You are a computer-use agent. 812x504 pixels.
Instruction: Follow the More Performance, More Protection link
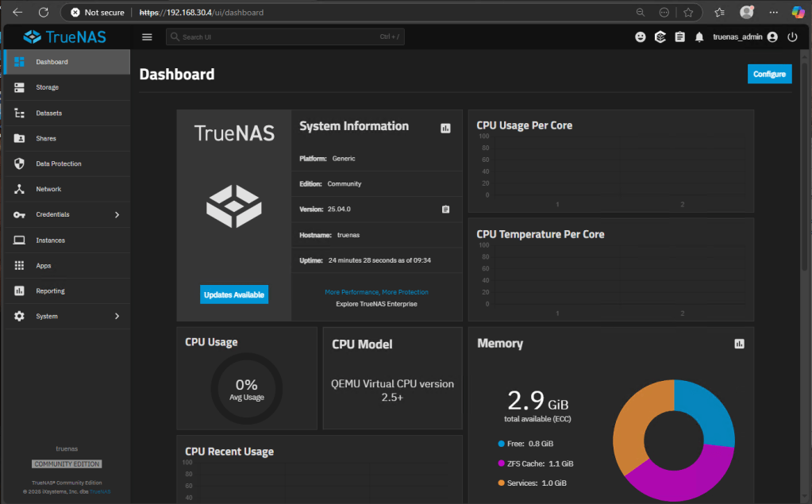376,292
